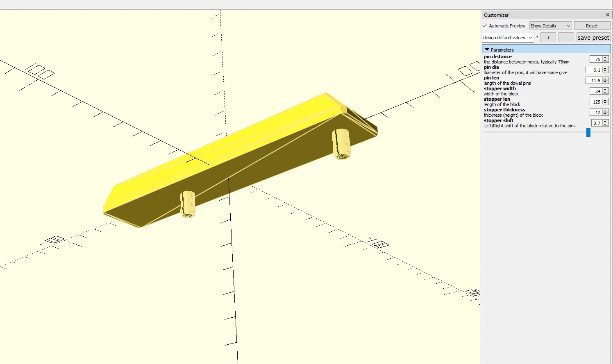Click the 'length of the dowel pins' description

(x=507, y=83)
